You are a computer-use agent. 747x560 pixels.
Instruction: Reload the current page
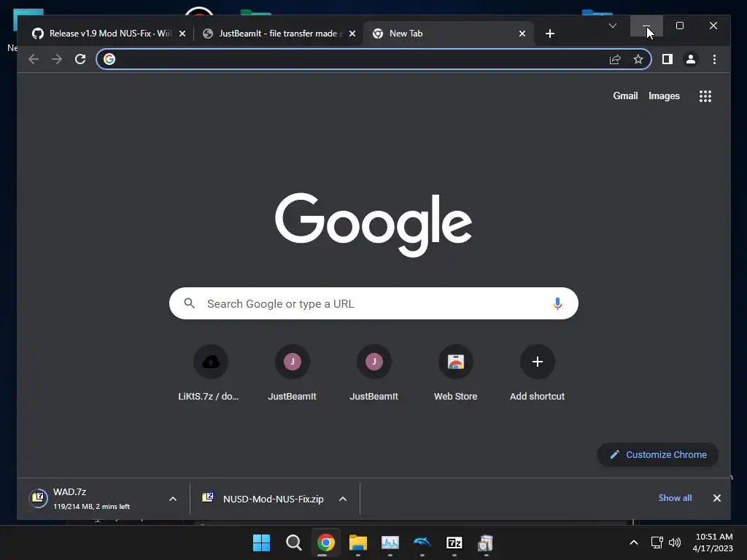pyautogui.click(x=80, y=59)
